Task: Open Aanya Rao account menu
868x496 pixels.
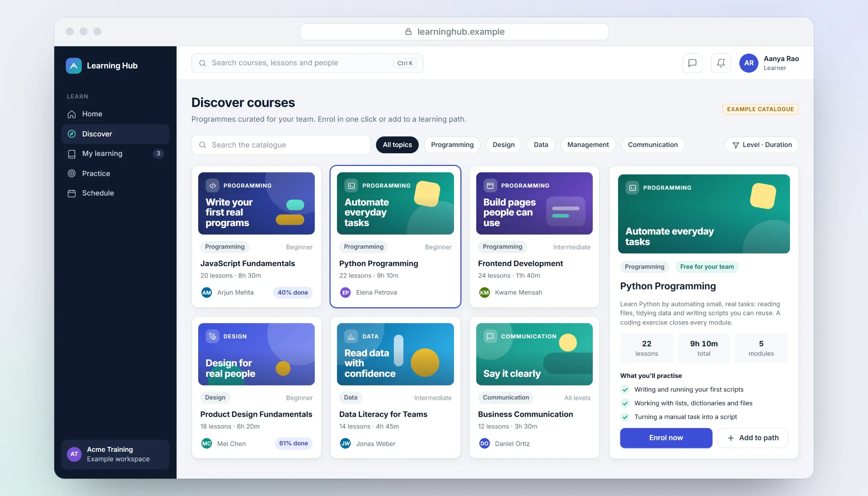Action: 769,63
